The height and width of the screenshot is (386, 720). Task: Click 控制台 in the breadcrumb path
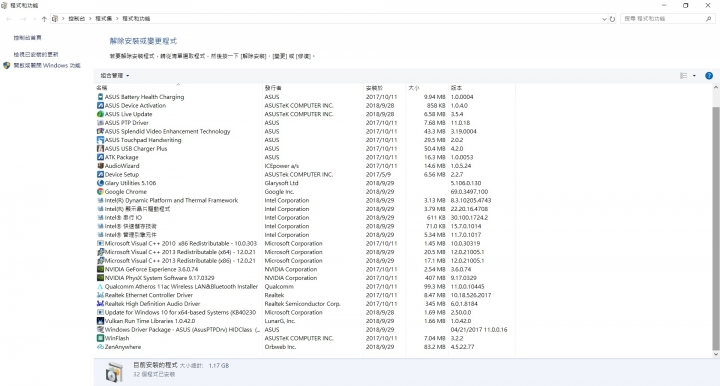tap(77, 19)
